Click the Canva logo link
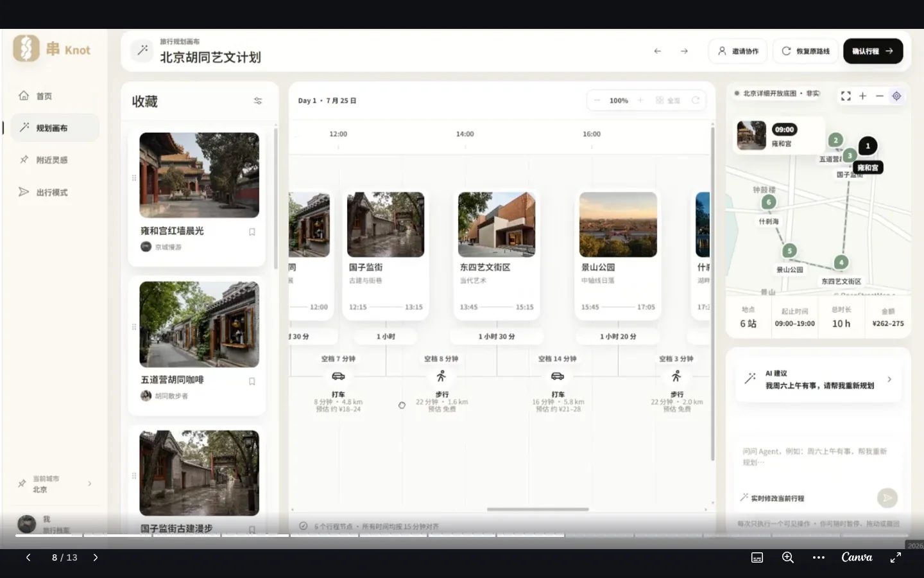The width and height of the screenshot is (924, 578). [857, 557]
